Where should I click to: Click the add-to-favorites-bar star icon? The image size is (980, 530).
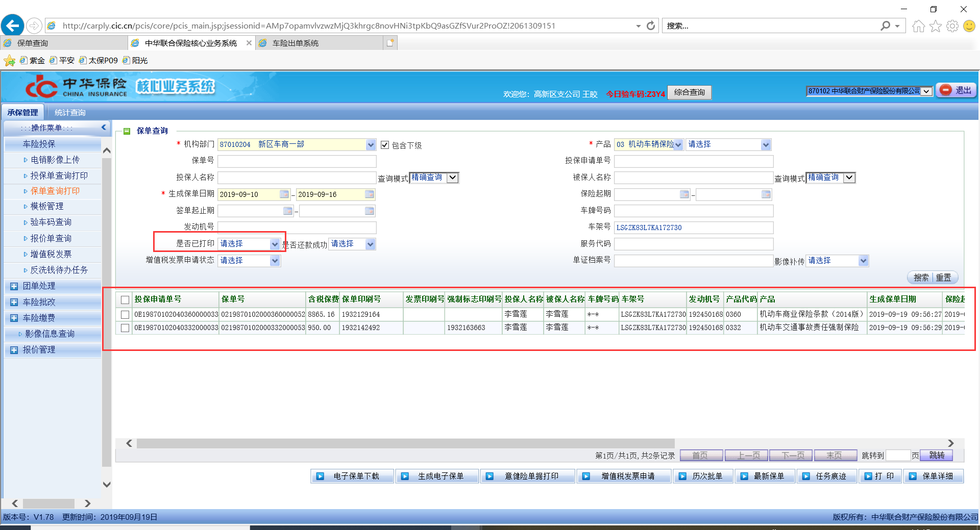9,61
